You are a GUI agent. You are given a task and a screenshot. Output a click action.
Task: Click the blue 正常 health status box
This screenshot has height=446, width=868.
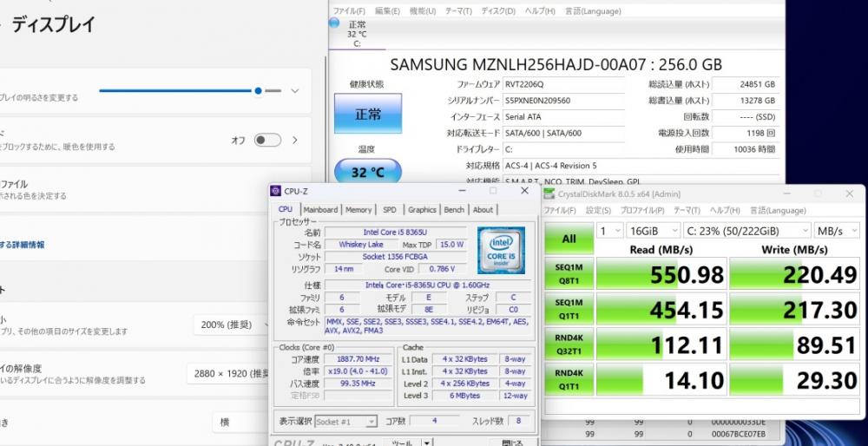pos(368,114)
